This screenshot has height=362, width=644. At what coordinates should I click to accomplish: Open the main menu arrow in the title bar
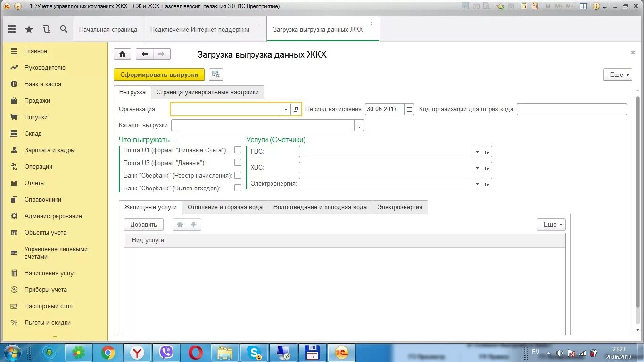[x=17, y=6]
